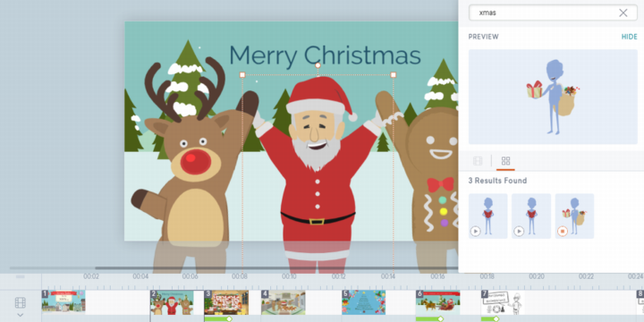Play the first character result animation
The width and height of the screenshot is (644, 322).
pyautogui.click(x=475, y=232)
